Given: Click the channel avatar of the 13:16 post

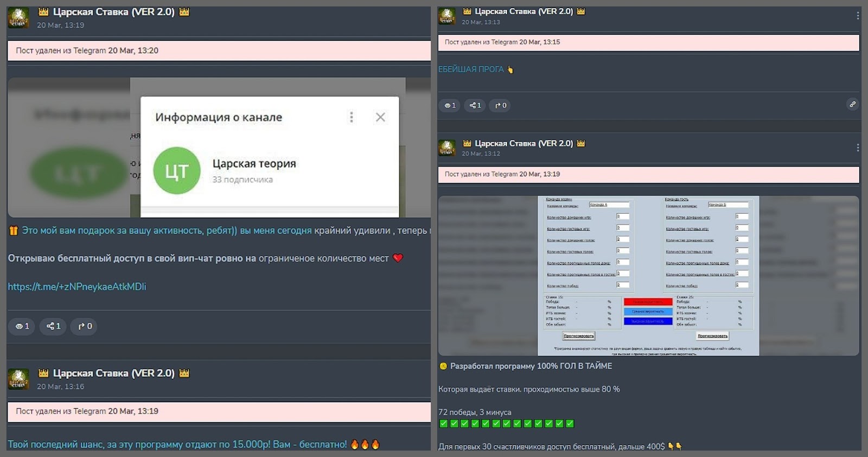Looking at the screenshot, I should coord(18,379).
